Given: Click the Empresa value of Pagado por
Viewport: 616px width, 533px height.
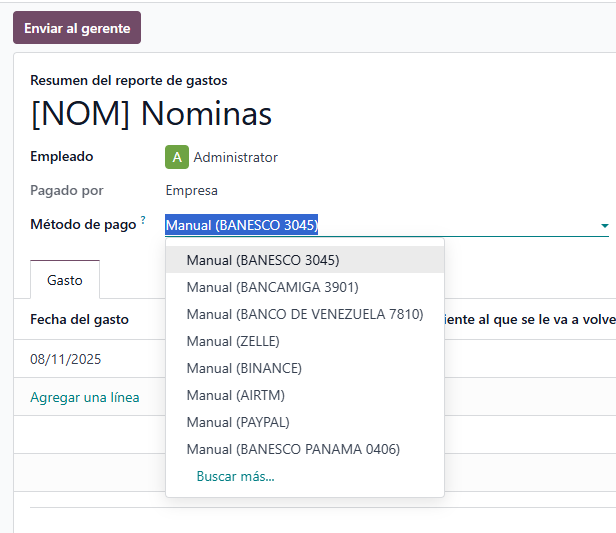Looking at the screenshot, I should 191,190.
